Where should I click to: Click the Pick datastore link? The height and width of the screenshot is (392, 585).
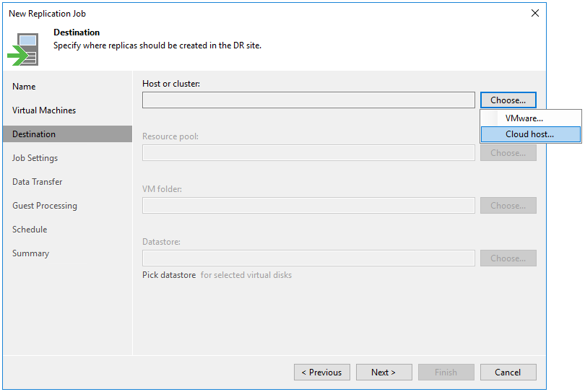169,275
